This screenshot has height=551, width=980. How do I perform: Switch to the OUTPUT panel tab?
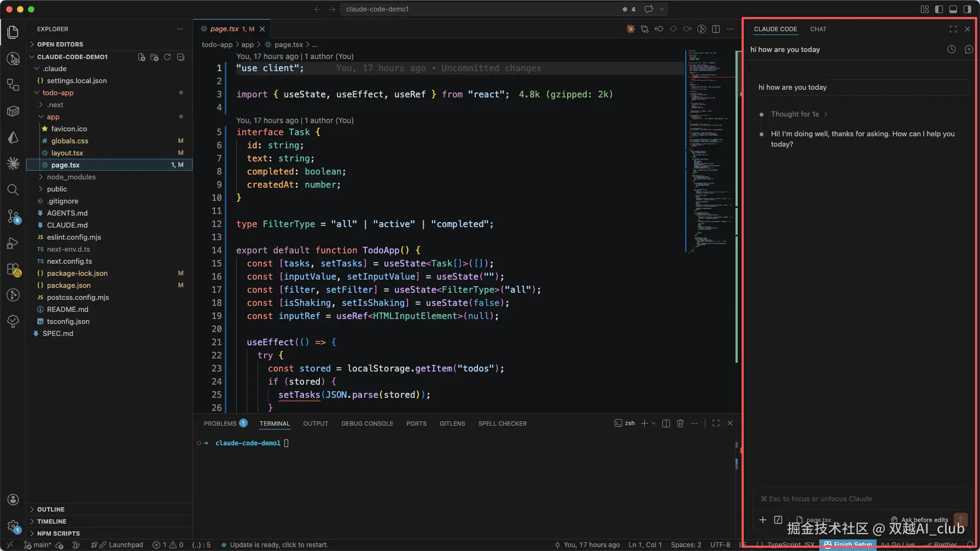[316, 424]
